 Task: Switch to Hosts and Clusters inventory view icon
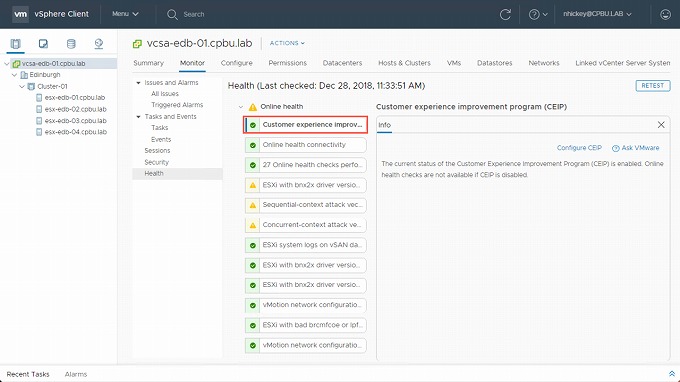(x=16, y=43)
